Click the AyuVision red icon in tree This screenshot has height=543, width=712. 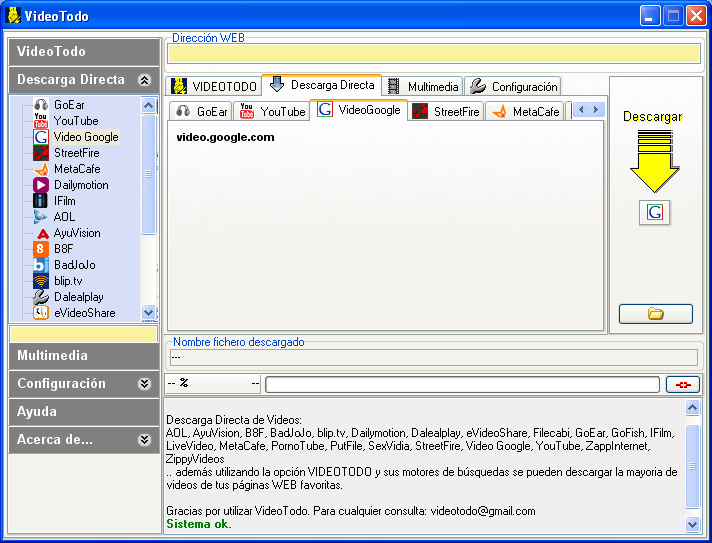point(42,233)
